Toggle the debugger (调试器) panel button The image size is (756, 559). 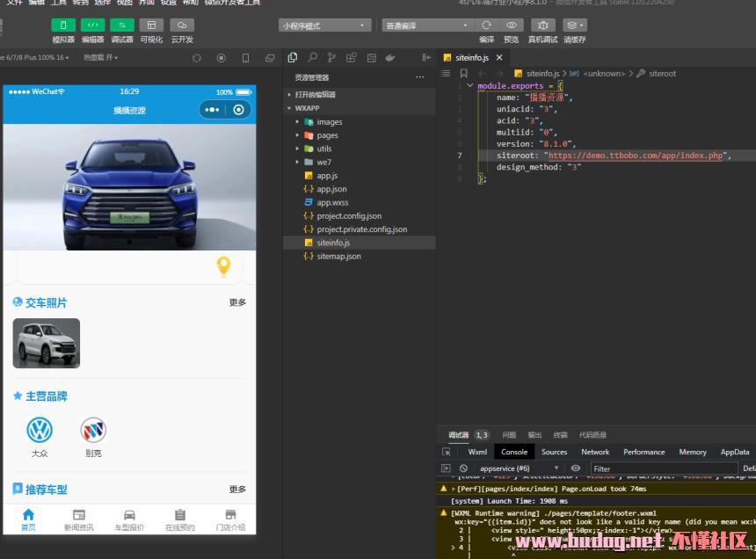[122, 25]
